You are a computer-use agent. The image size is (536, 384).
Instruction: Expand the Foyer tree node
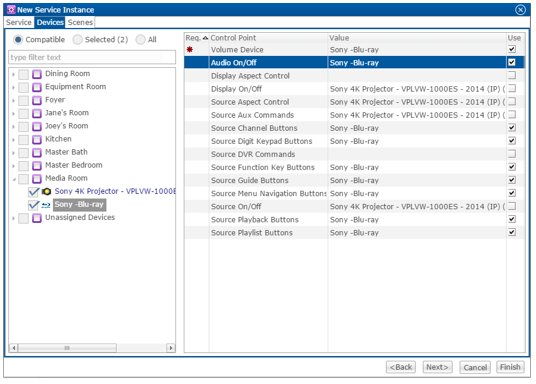[x=13, y=101]
